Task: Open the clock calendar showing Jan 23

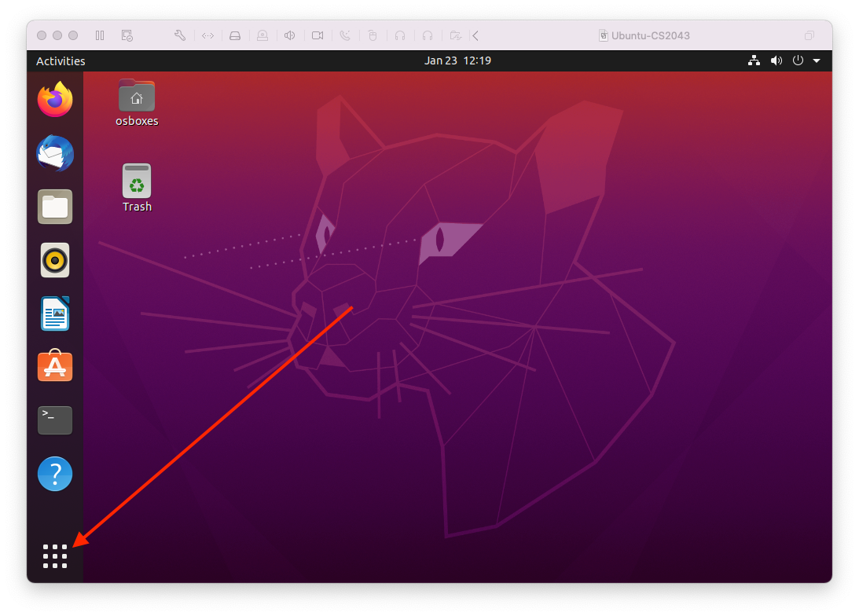Action: click(457, 60)
